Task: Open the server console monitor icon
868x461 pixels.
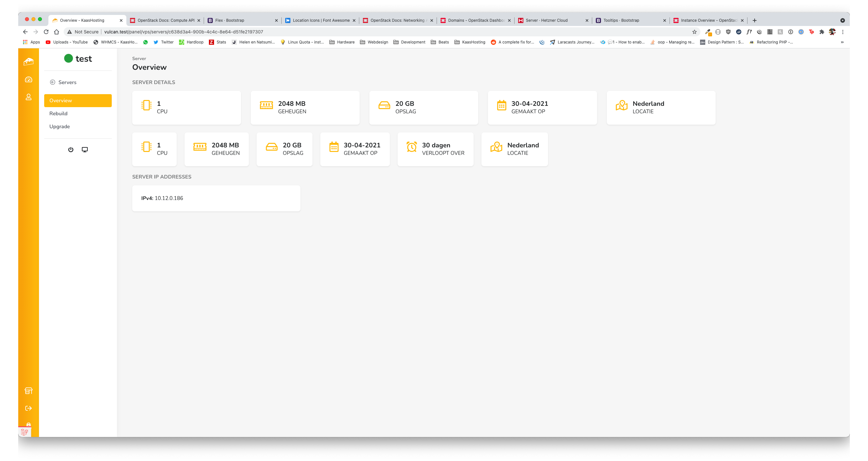Action: (x=84, y=150)
